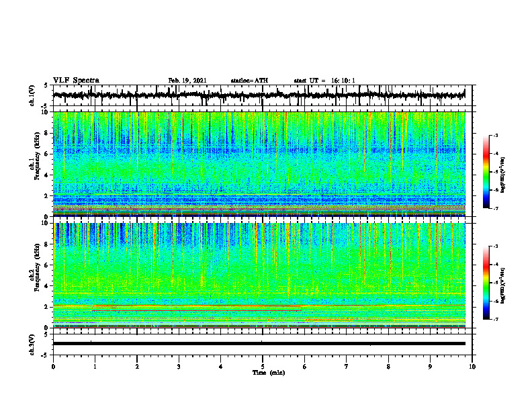Image resolution: width=532 pixels, height=411 pixels.
Task: Click time axis tick label "2"
Action: pos(137,367)
